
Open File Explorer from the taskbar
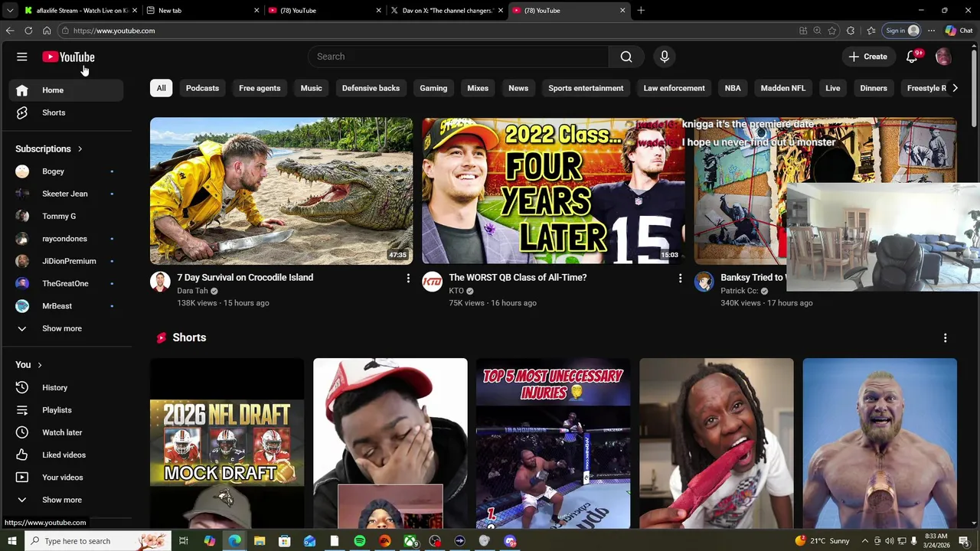[x=259, y=541]
